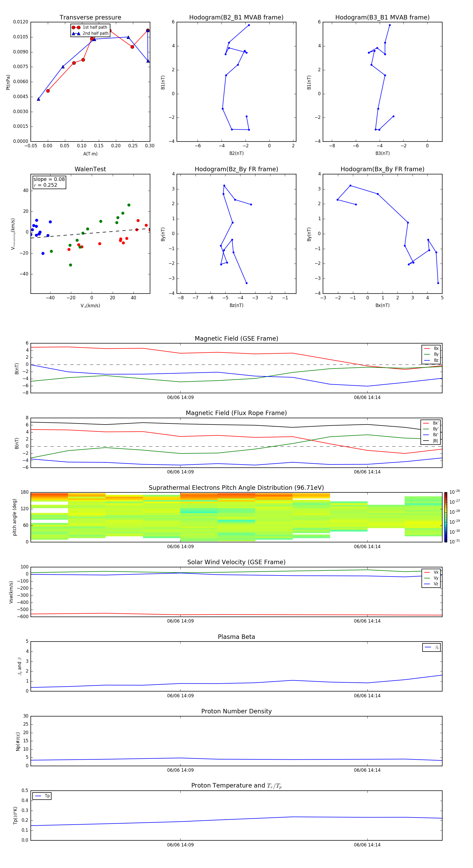Screen dimensions: 473x868
Task: Select 'Vy' in the solar wind legend
Action: (x=431, y=578)
